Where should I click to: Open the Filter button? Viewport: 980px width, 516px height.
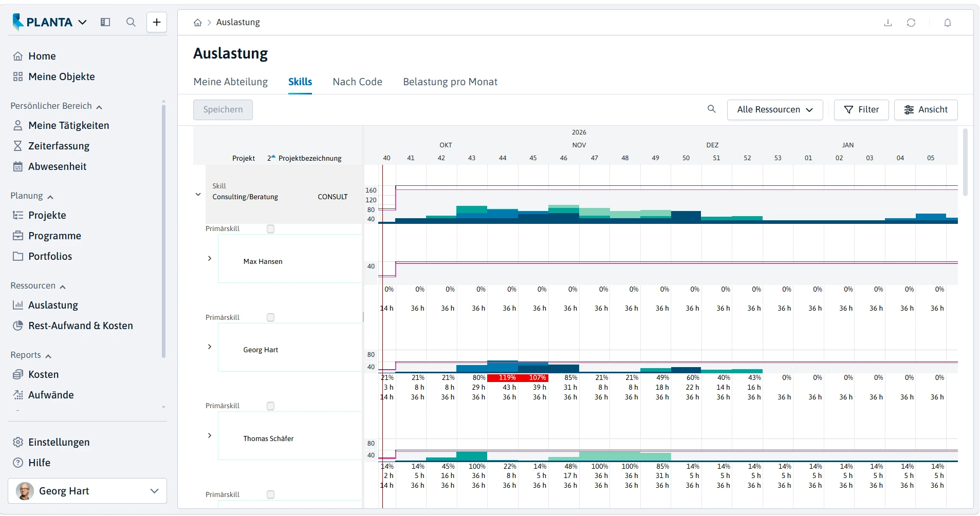[x=861, y=110]
